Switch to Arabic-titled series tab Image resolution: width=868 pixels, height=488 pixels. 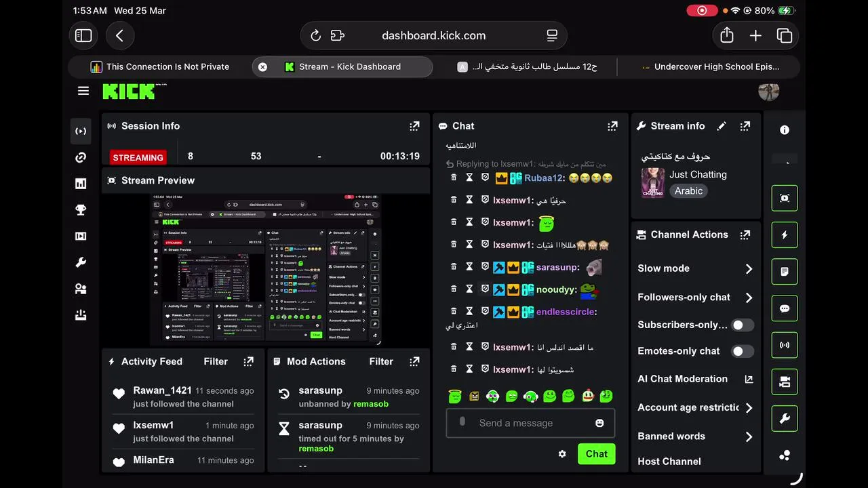[x=527, y=66]
